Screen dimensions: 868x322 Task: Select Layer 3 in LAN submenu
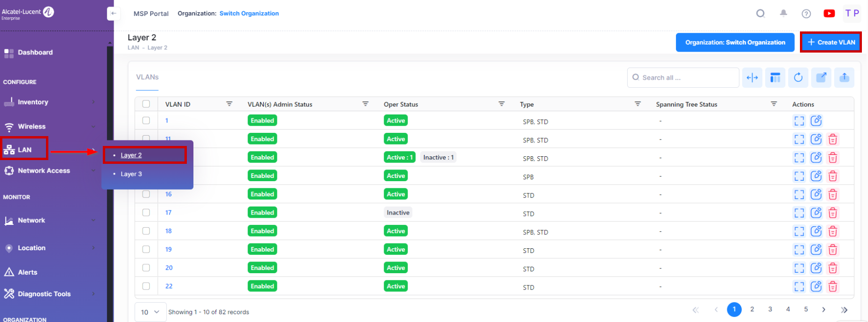tap(131, 174)
